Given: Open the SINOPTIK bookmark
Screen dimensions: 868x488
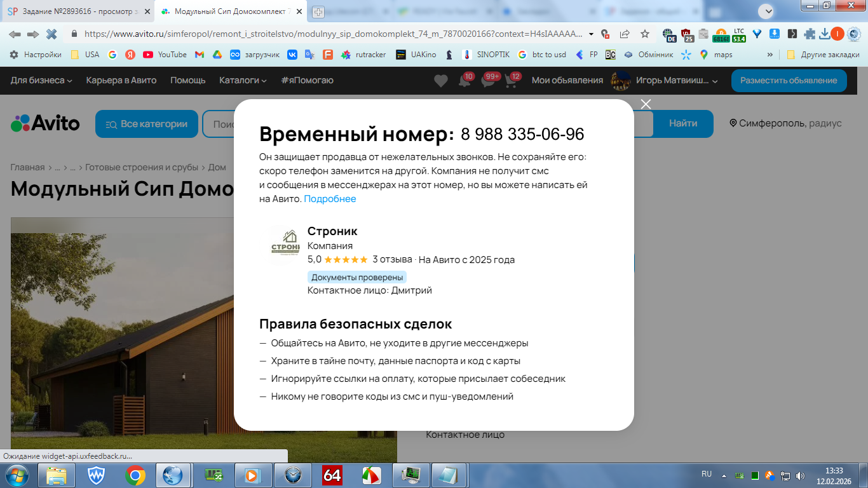Looking at the screenshot, I should coord(486,55).
